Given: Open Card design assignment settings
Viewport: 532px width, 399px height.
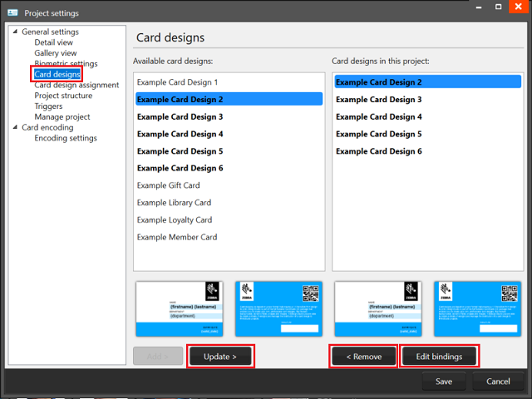Looking at the screenshot, I should (76, 85).
